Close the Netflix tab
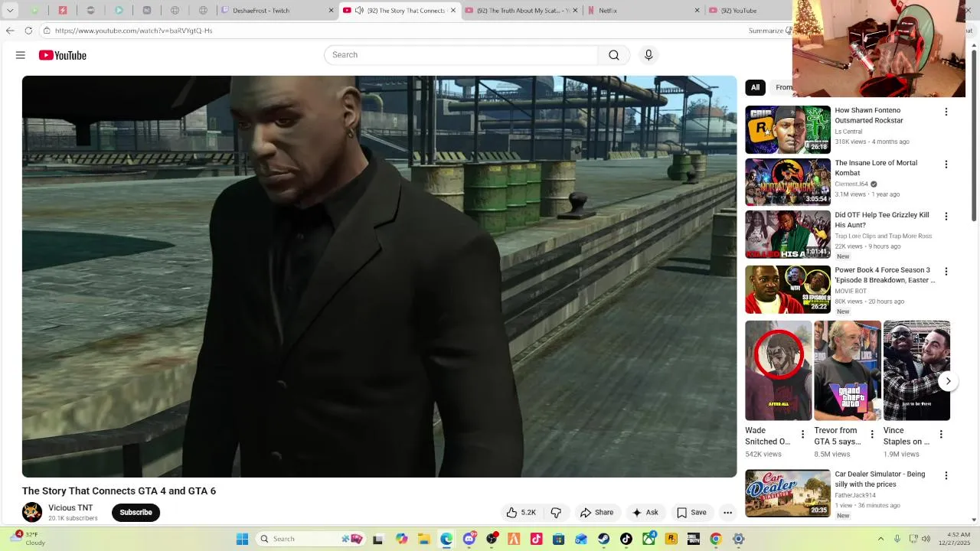980x551 pixels. coord(697,11)
